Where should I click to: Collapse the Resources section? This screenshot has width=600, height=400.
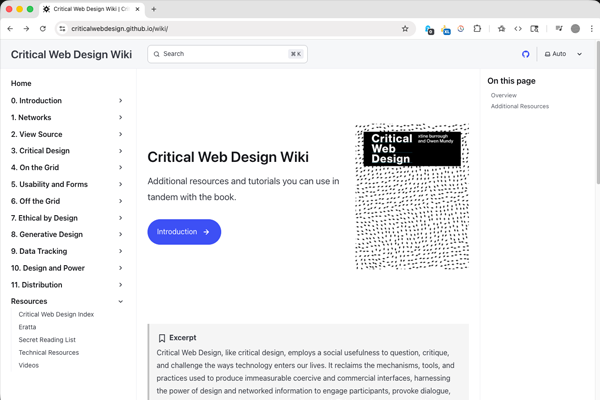[120, 301]
